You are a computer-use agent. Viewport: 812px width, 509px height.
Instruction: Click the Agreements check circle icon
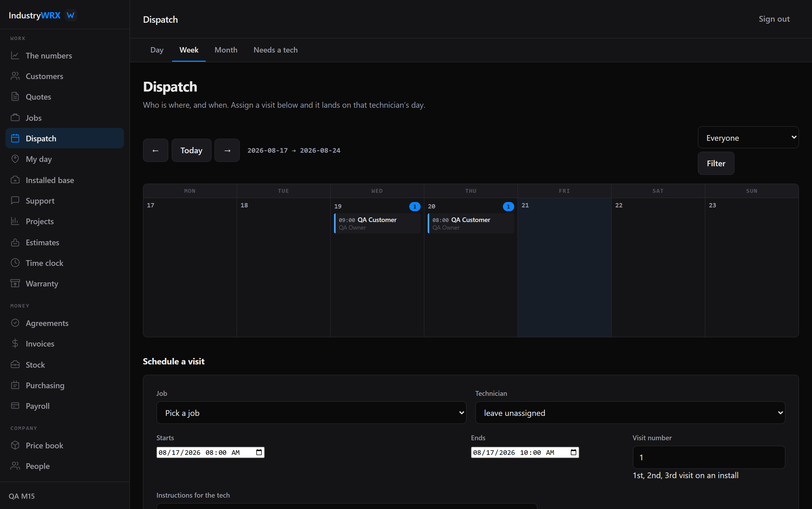(15, 323)
